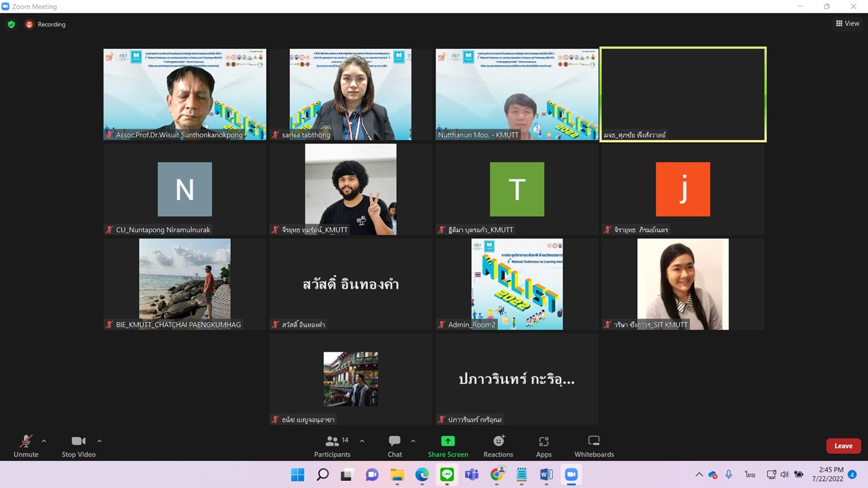Open Microsoft Word from taskbar
Viewport: 868px width, 488px height.
tap(546, 474)
